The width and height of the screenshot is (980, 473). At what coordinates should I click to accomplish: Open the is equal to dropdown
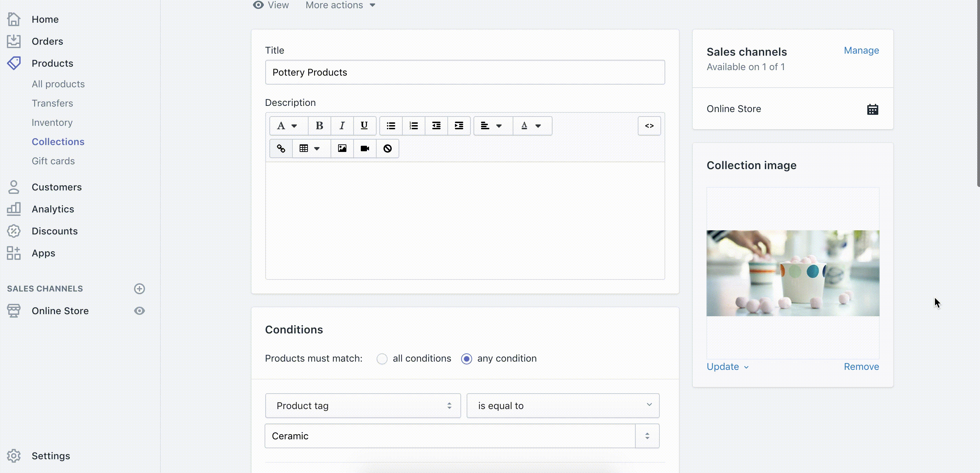click(563, 406)
